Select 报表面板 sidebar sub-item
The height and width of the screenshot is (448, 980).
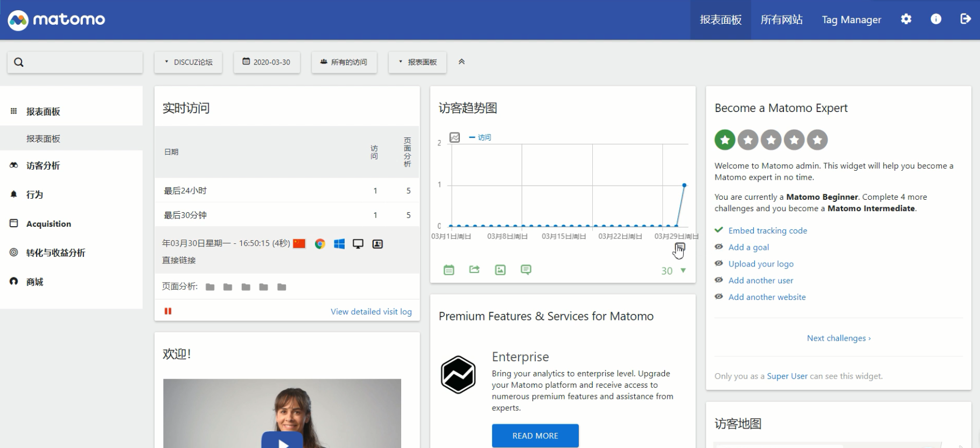tap(43, 139)
